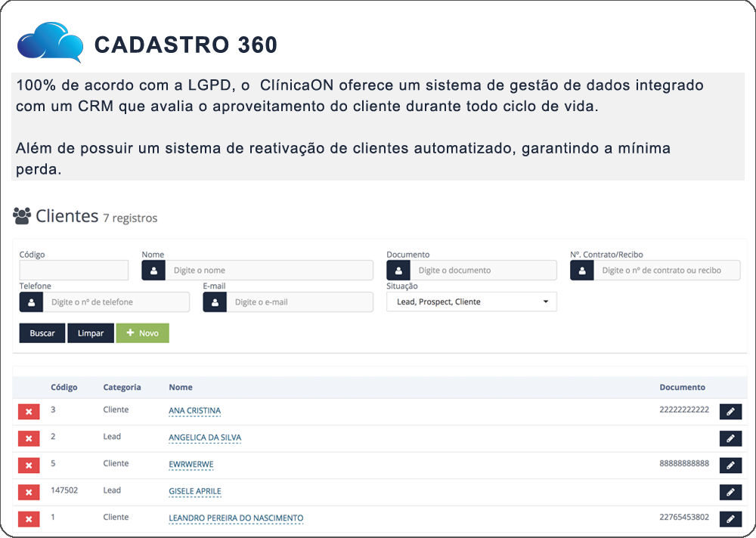Click the Nº Contrato/Recibo field
Image resolution: width=756 pixels, height=538 pixels.
point(666,271)
